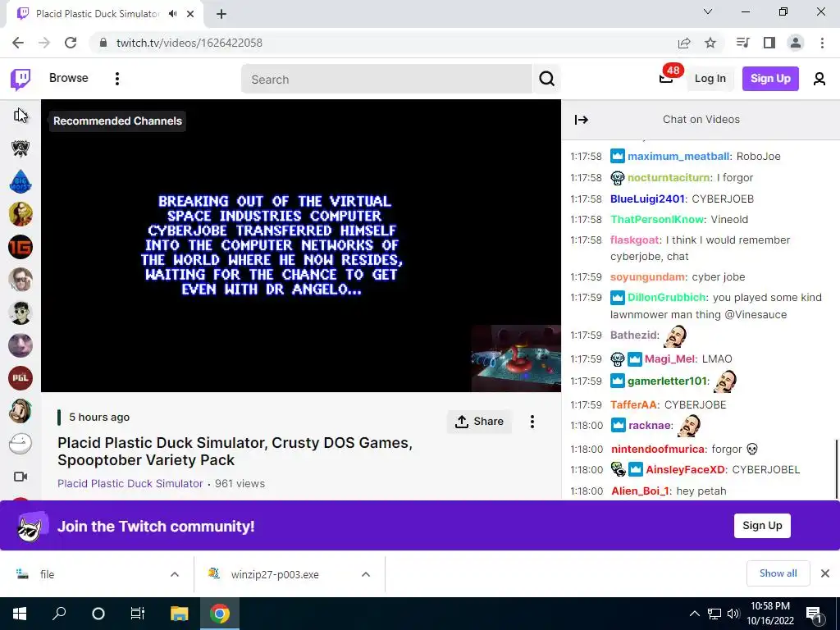
Task: Go back to the previous page
Action: pyautogui.click(x=18, y=43)
